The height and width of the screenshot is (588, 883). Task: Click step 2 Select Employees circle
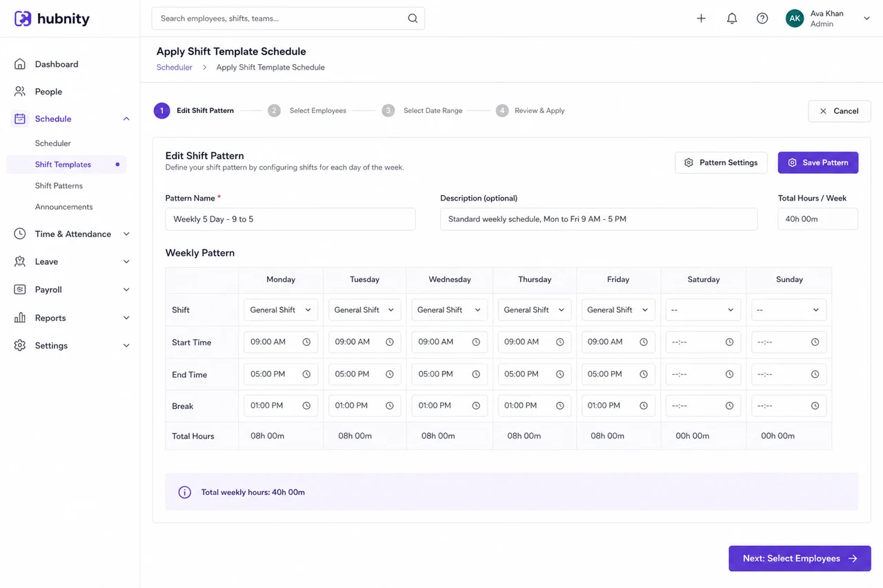tap(275, 110)
